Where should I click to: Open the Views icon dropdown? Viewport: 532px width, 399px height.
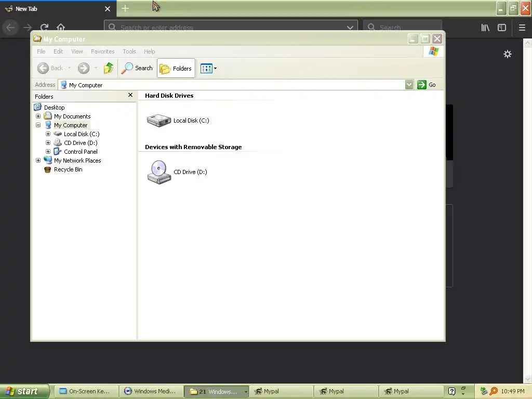click(x=208, y=68)
